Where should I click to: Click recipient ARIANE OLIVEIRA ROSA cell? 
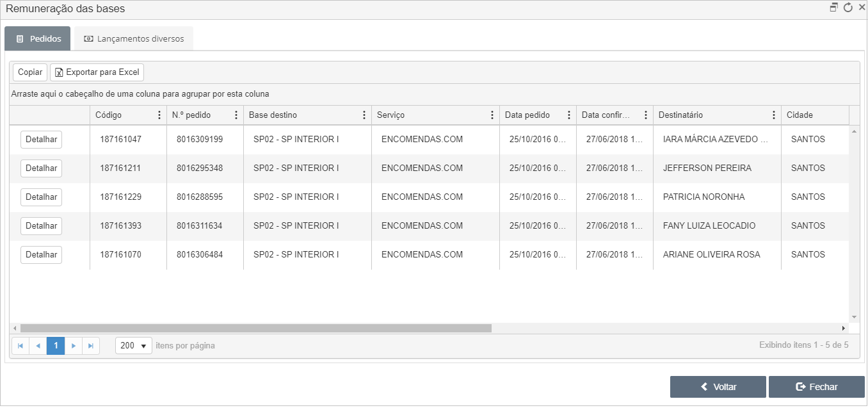point(718,255)
